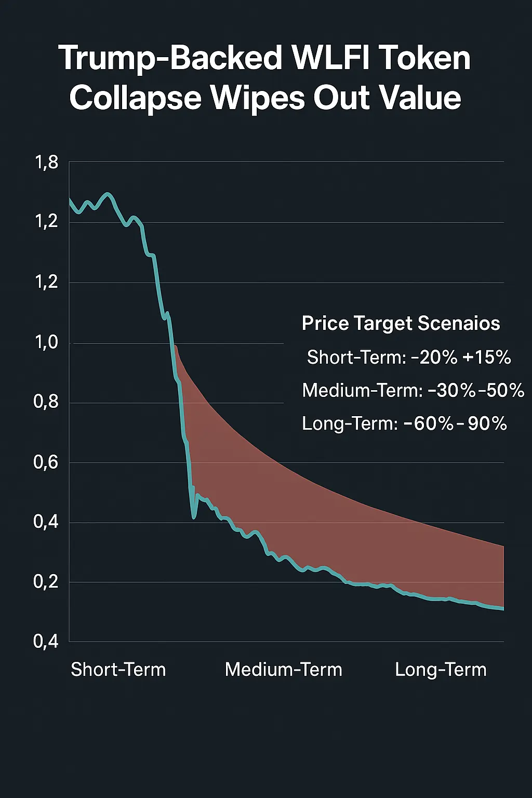Click the bottom 0,4 y-axis label
The width and height of the screenshot is (532, 798).
[46, 641]
